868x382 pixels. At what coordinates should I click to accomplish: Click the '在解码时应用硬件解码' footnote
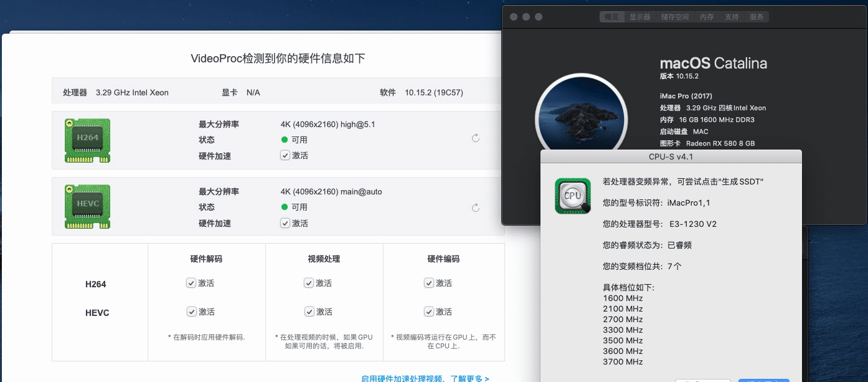207,337
